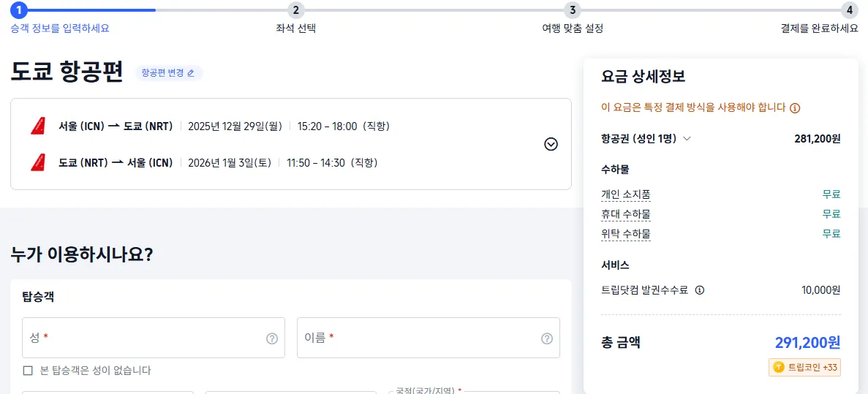
Task: Go to step 2 좌석 선택
Action: (x=295, y=10)
